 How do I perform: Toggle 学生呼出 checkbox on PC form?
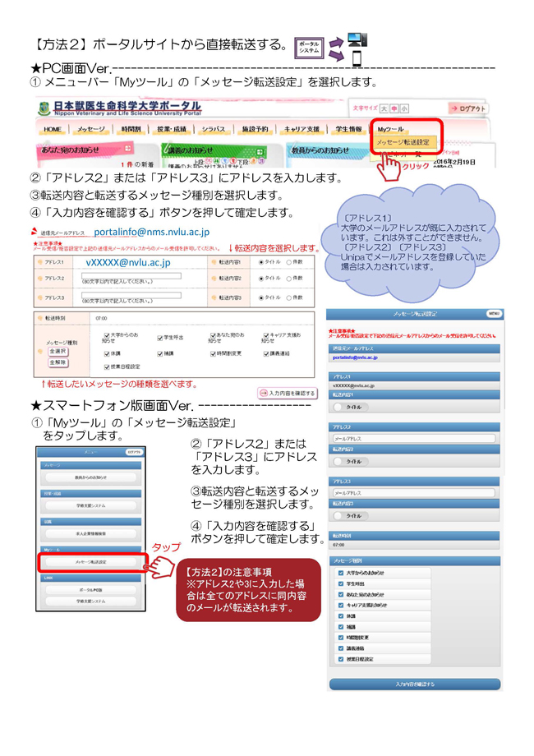coord(160,338)
